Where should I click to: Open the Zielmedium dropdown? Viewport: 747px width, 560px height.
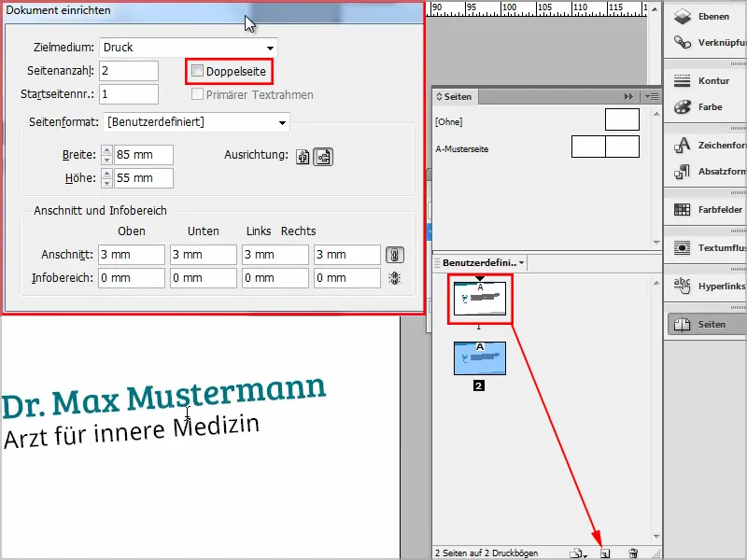[x=189, y=48]
